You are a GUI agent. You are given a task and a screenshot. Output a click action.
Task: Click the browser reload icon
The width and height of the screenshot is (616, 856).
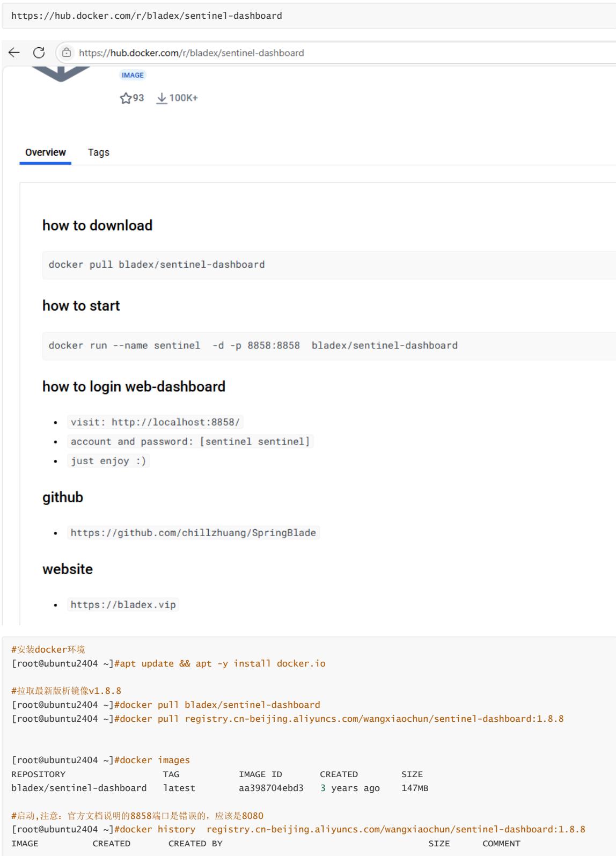pyautogui.click(x=39, y=53)
